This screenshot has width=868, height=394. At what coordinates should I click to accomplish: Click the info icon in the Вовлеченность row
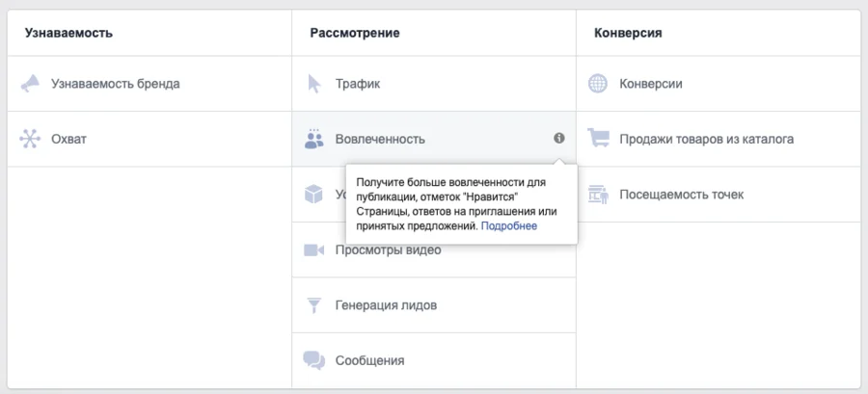[558, 139]
